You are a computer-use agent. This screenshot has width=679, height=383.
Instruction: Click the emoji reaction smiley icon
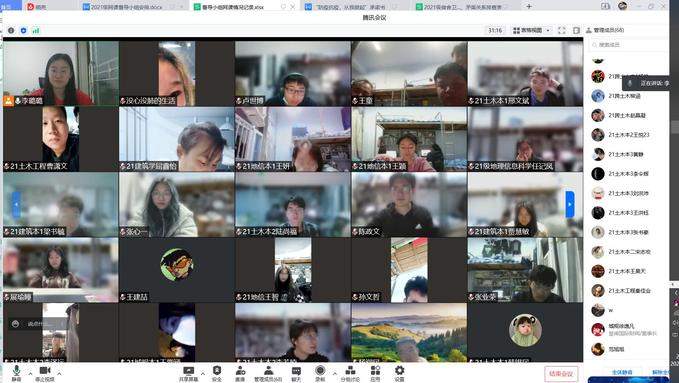pos(16,324)
